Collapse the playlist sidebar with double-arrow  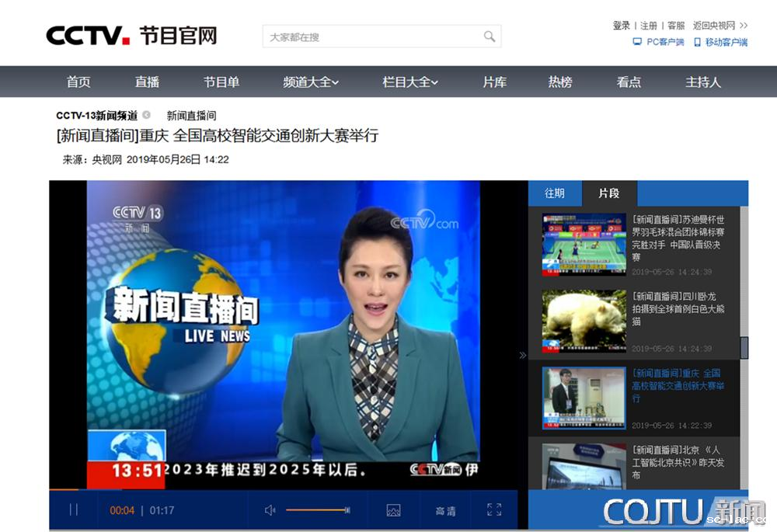coord(522,356)
